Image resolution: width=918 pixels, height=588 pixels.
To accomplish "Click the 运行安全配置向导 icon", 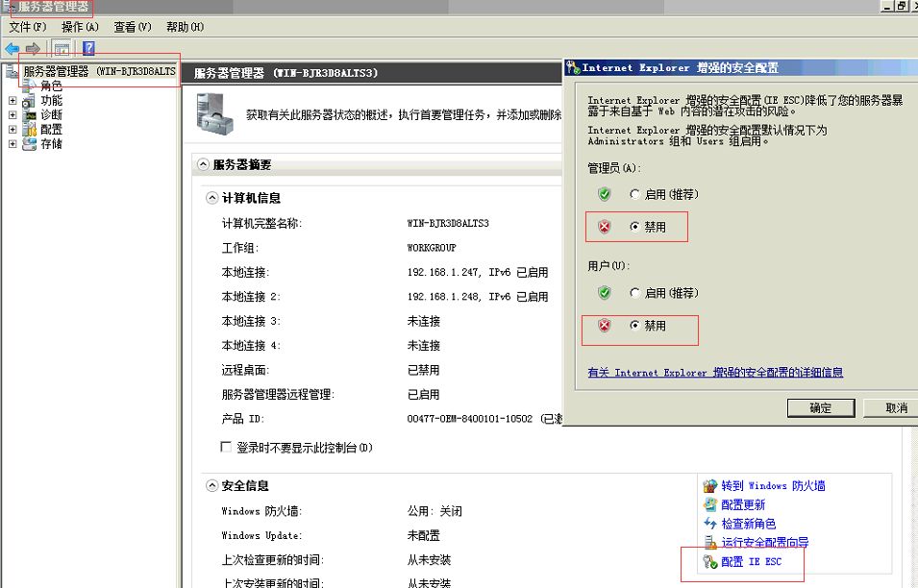I will [x=710, y=543].
